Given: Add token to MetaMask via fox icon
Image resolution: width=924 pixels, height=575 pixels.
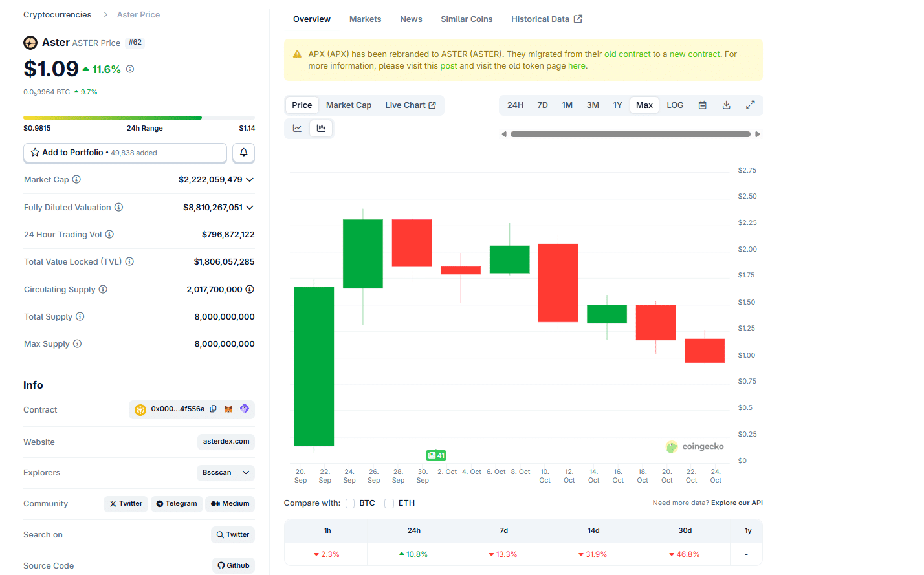Looking at the screenshot, I should pyautogui.click(x=228, y=409).
